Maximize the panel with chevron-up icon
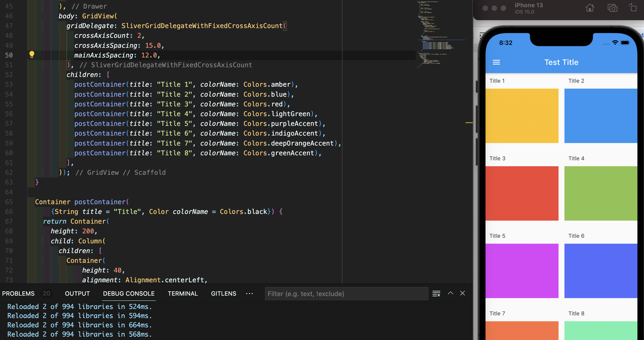644x340 pixels. click(x=451, y=293)
